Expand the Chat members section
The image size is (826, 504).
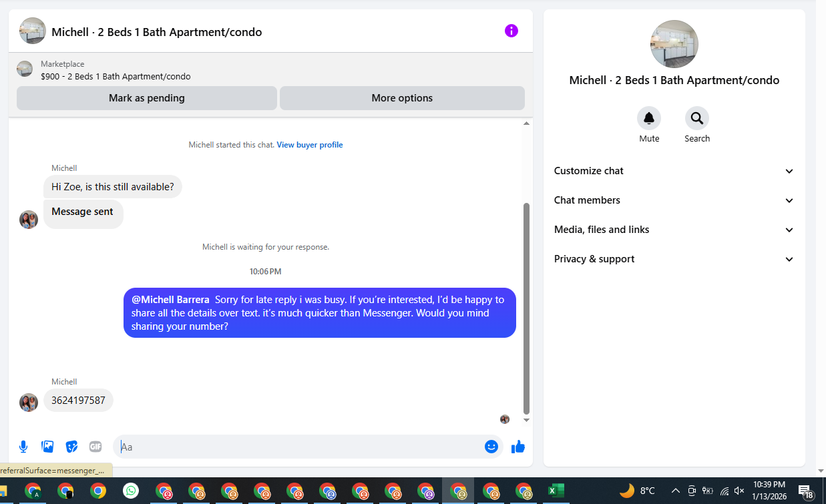tap(674, 200)
